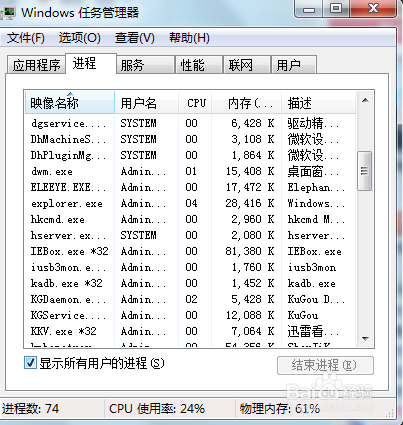Select the 进程 tab
Viewport: 403px width, 425px height.
pyautogui.click(x=91, y=63)
